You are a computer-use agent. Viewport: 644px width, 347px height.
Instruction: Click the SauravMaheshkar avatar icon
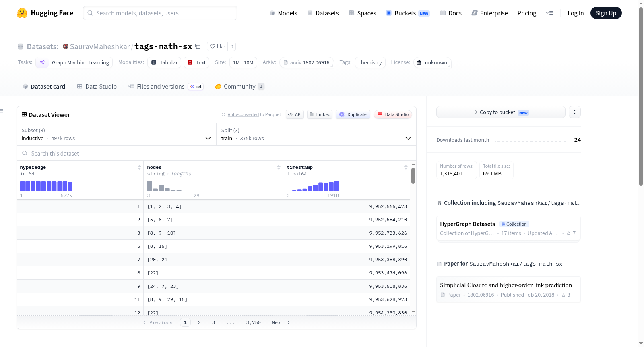pyautogui.click(x=66, y=46)
